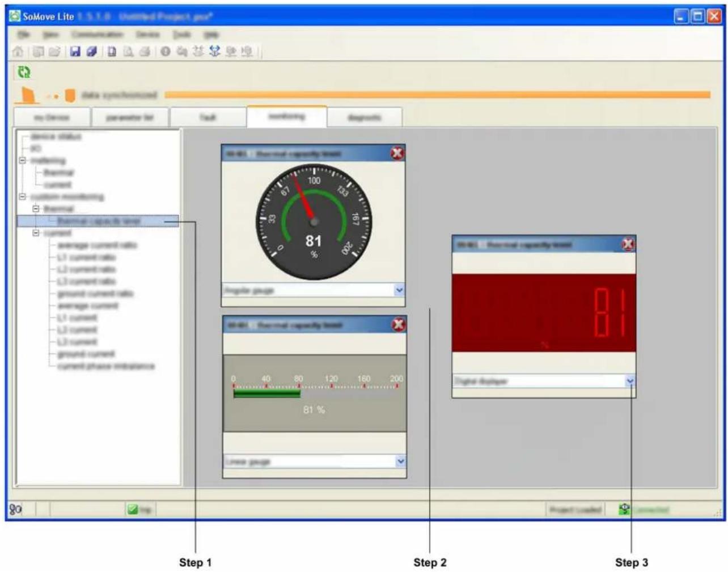Screen dimensions: 728x572
Task: Select L1 current tree item
Action: coord(77,318)
